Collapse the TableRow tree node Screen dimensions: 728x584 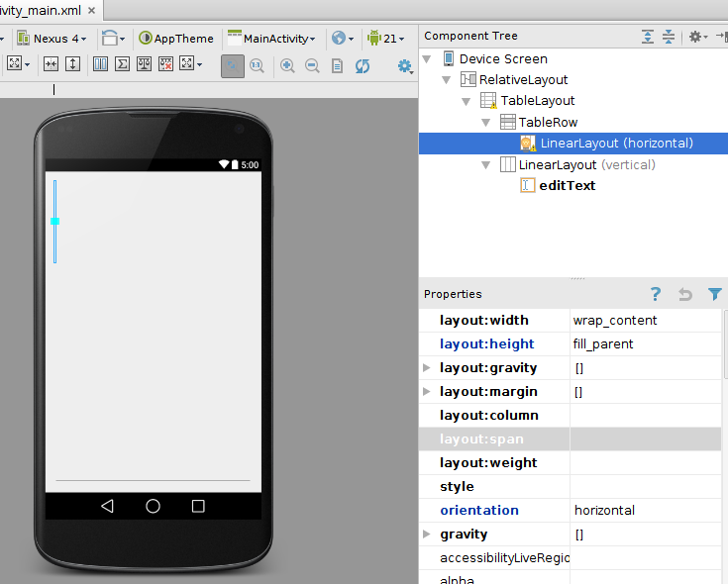(486, 123)
